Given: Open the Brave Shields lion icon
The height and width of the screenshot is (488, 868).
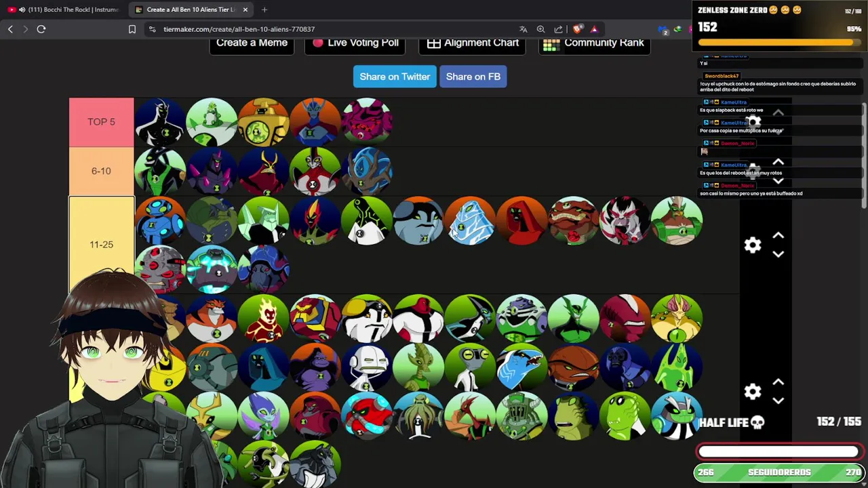Looking at the screenshot, I should point(577,29).
